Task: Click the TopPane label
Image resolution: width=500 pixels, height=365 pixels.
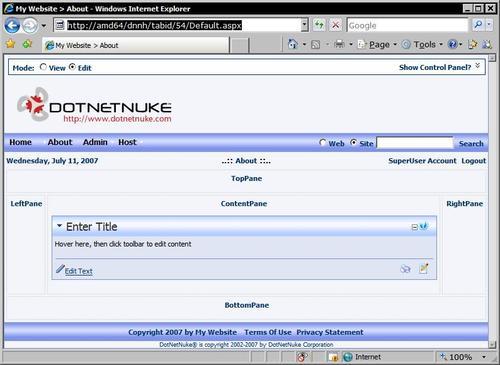Action: coord(247,179)
